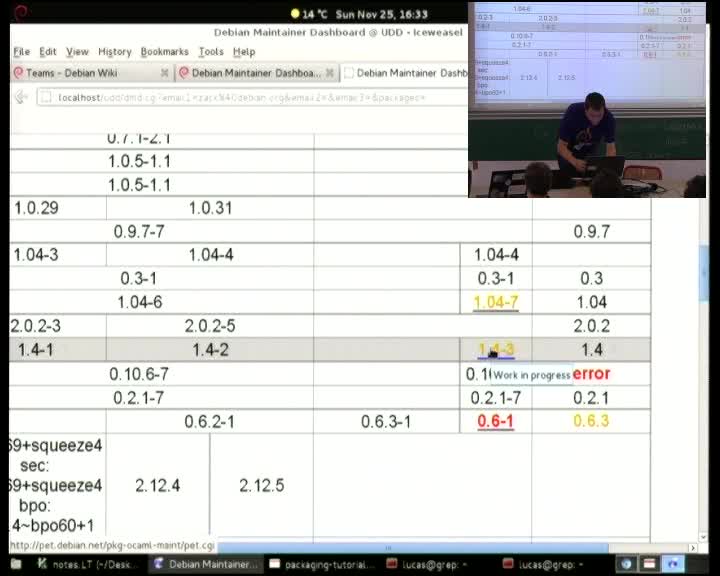Screen dimensions: 720x576
Task: Click the show desktop icon in taskbar
Action: [16, 564]
